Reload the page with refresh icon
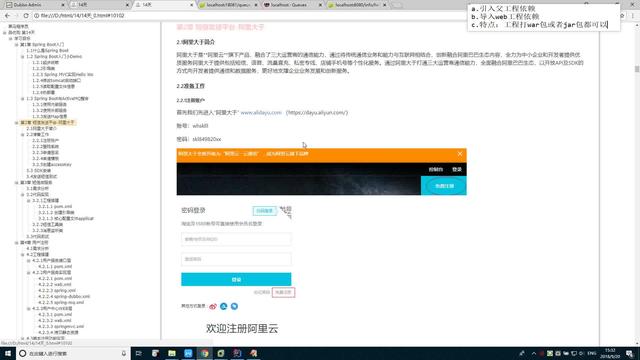Image resolution: width=640 pixels, height=360 pixels. pyautogui.click(x=26, y=16)
